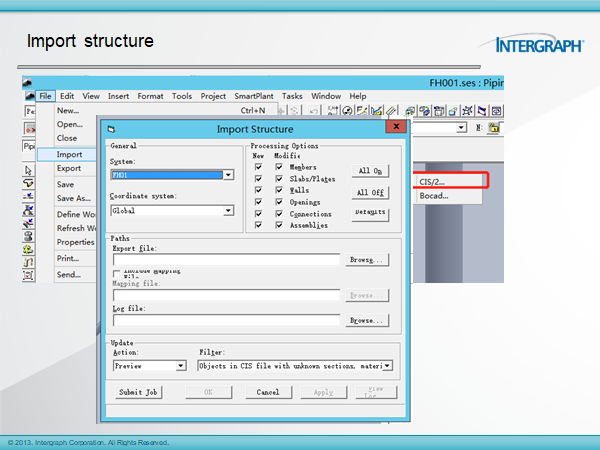The height and width of the screenshot is (450, 600).
Task: Expand the Filter dropdown for CIS file objects
Action: [388, 366]
